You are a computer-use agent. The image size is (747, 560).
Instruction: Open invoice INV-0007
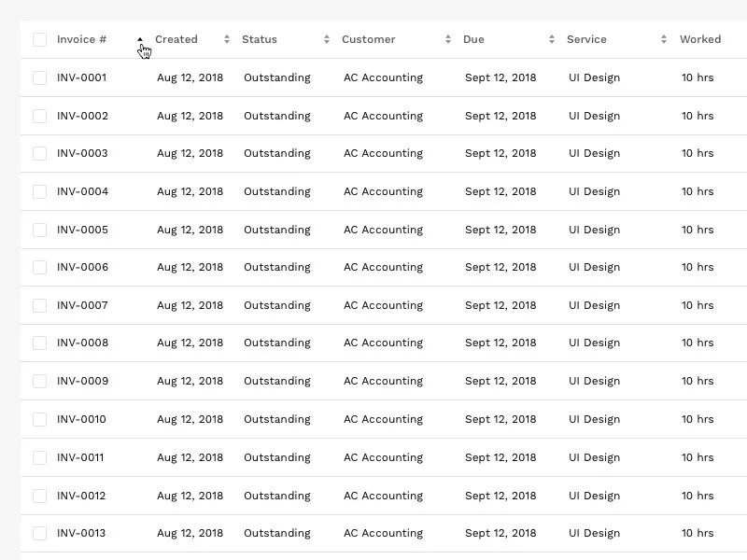[82, 305]
